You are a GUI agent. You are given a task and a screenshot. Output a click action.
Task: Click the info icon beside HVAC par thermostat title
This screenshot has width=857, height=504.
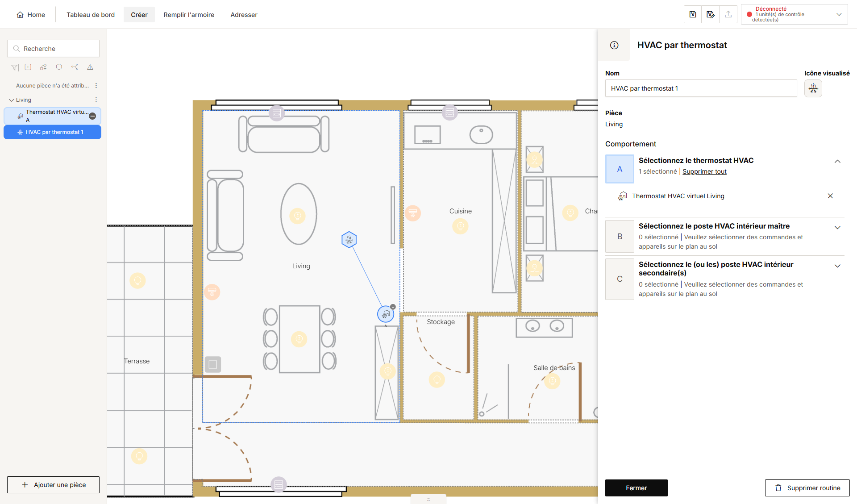click(614, 45)
